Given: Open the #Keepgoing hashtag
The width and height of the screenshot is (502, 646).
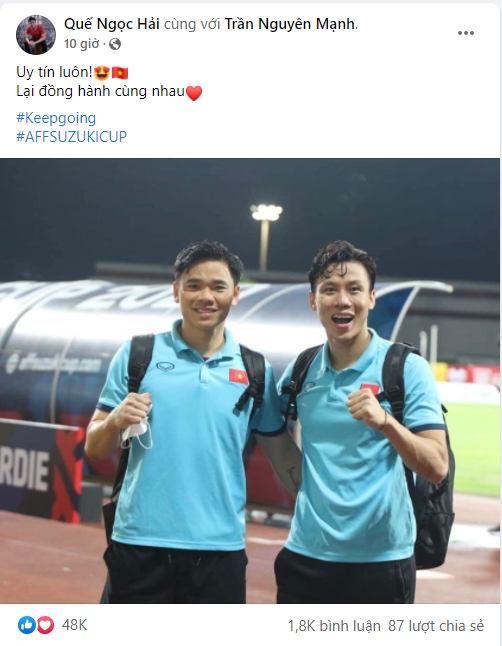Looking at the screenshot, I should click(x=56, y=118).
